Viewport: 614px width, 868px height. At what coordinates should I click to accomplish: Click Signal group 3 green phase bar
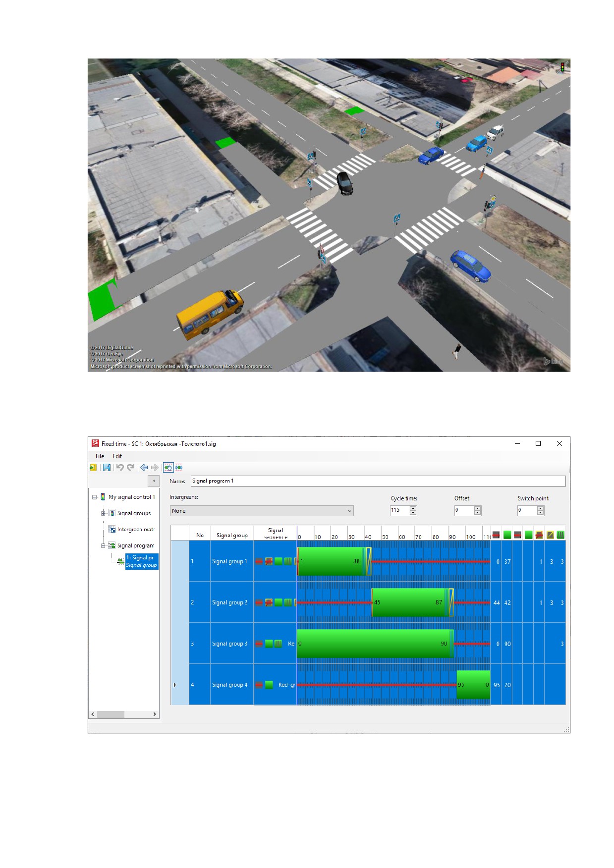[x=374, y=644]
